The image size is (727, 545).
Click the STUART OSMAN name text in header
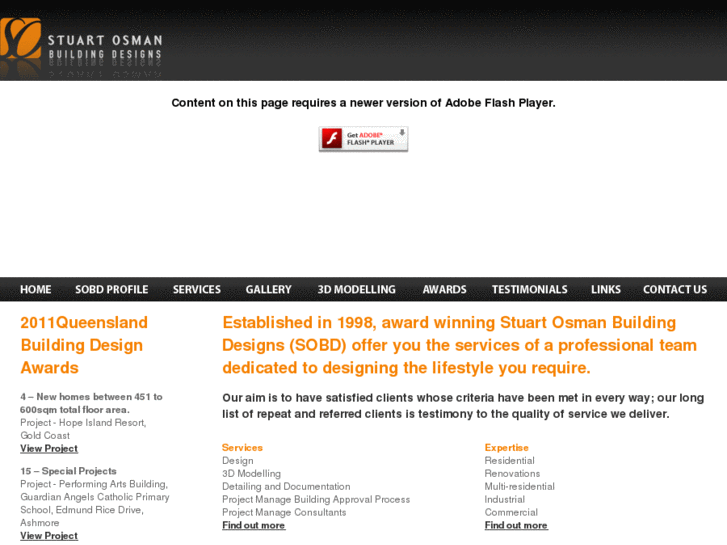click(x=105, y=40)
